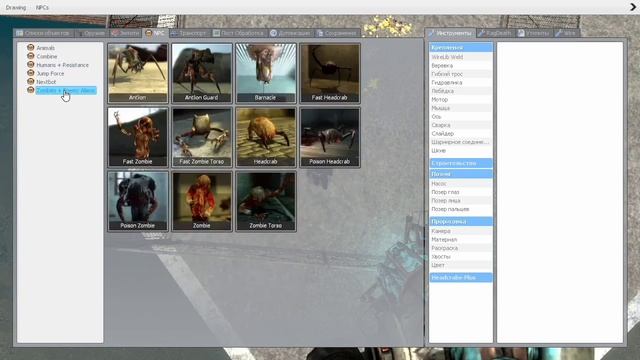Pick the Лебёдка winch tool
640x360 pixels.
[461, 91]
